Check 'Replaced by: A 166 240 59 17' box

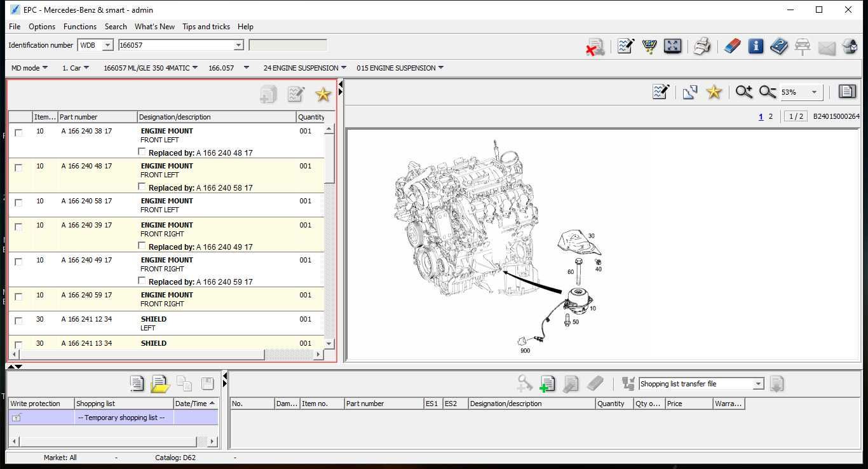[x=142, y=281]
